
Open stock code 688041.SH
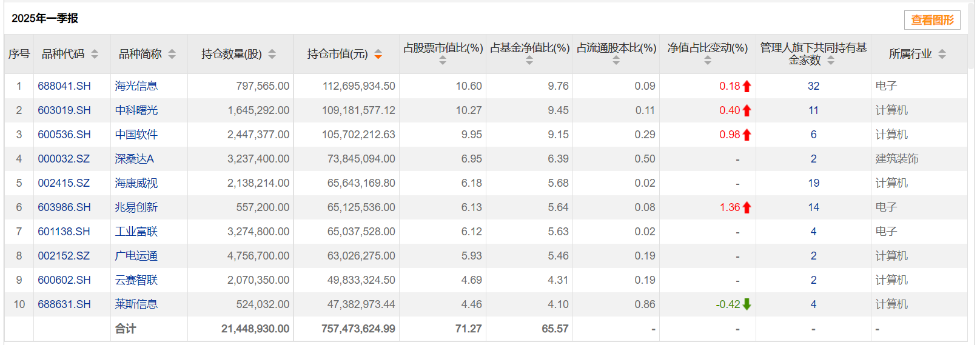tap(64, 86)
